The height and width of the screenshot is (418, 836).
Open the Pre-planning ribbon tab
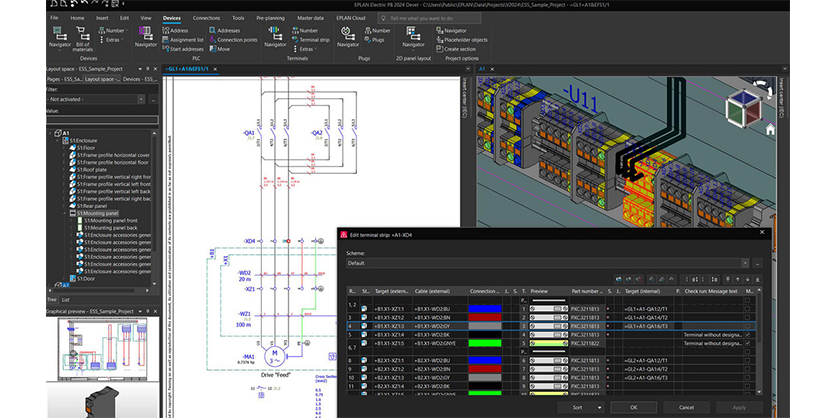click(x=270, y=18)
